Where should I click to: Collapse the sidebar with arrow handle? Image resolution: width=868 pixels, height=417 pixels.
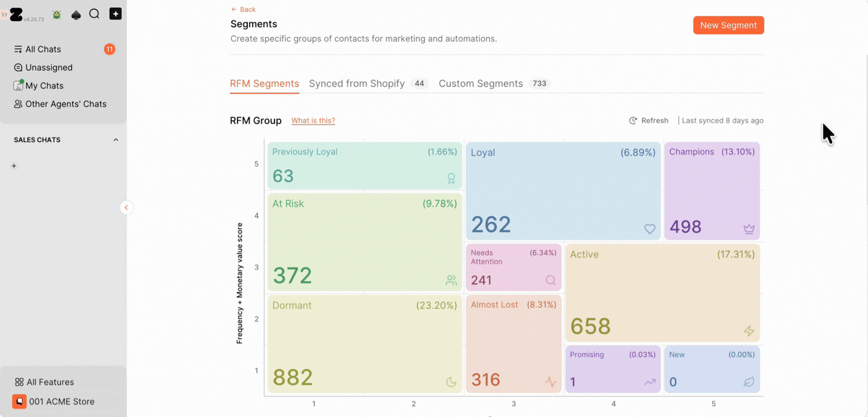click(x=126, y=208)
